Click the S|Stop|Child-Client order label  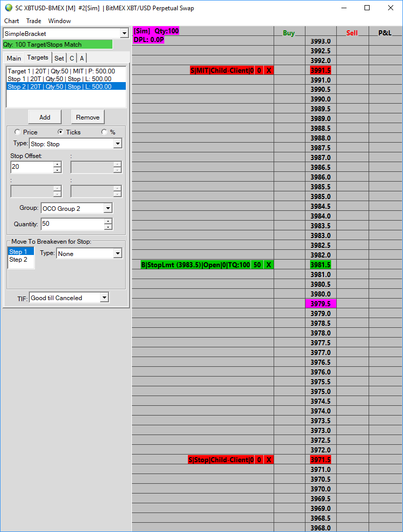click(x=221, y=460)
